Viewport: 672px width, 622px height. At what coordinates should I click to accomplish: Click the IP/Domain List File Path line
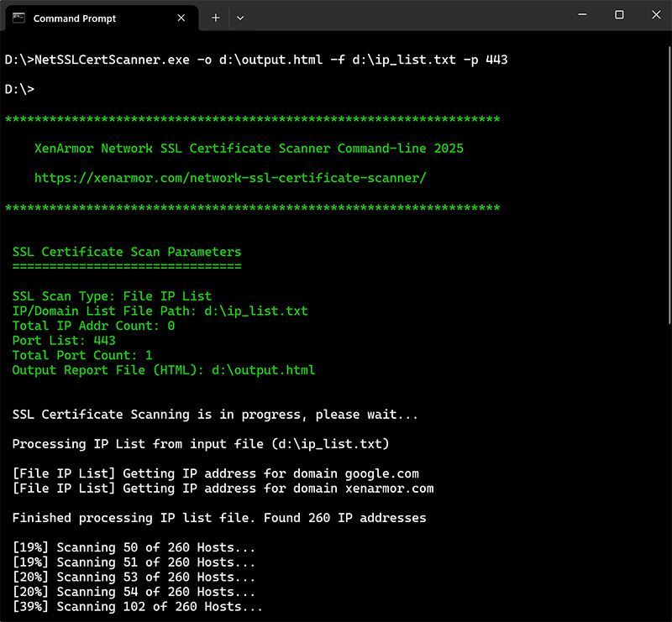(x=160, y=311)
